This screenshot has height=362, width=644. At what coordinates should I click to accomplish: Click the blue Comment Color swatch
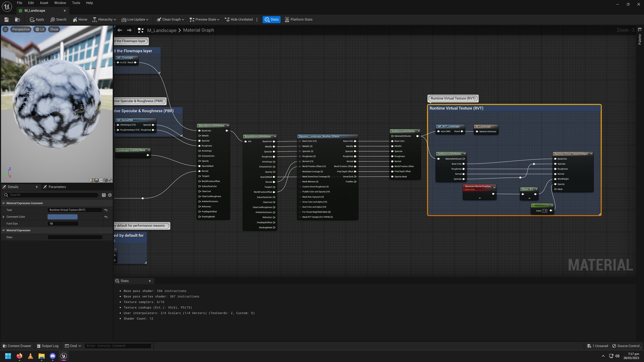(x=62, y=217)
